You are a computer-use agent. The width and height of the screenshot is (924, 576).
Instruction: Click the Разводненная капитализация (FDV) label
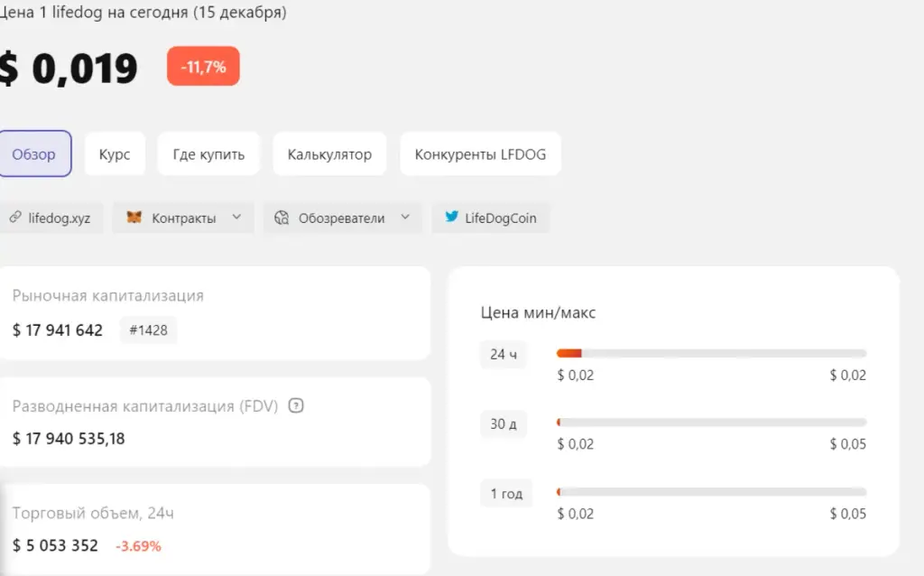[145, 406]
